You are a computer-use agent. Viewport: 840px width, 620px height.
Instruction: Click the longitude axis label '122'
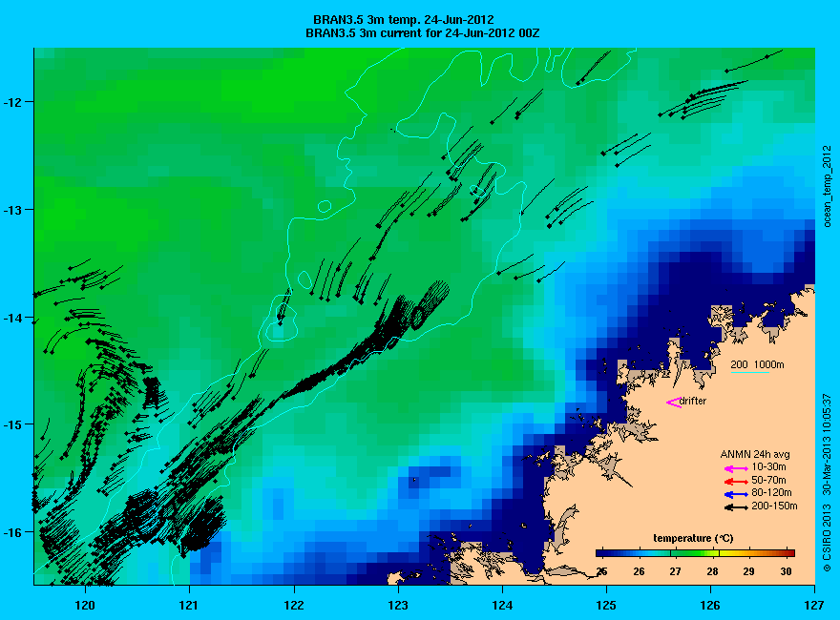294,605
